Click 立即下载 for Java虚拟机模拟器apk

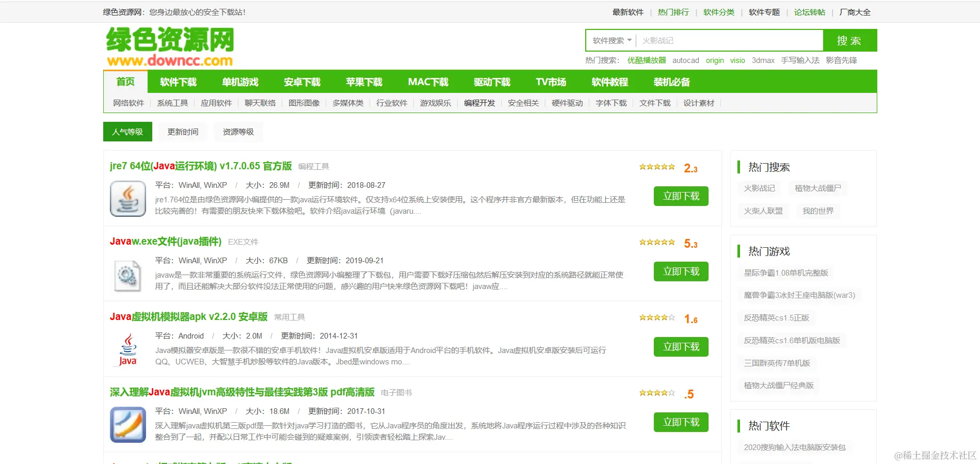(x=681, y=347)
